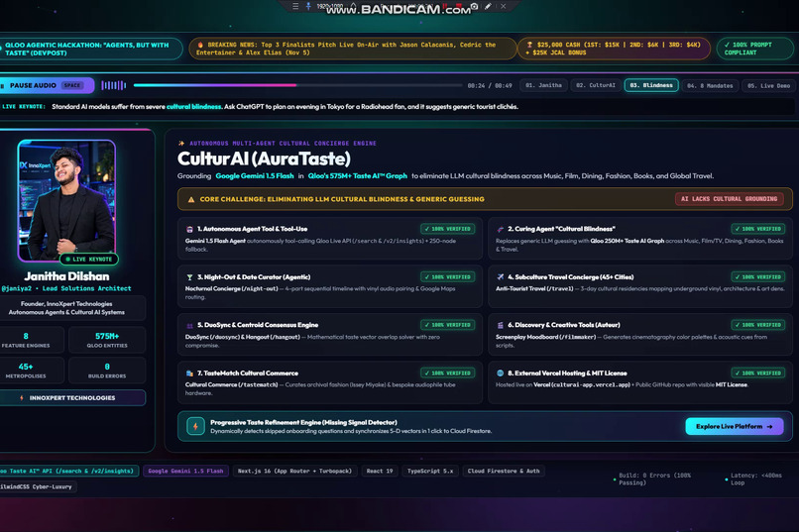Image resolution: width=799 pixels, height=532 pixels.
Task: Close the Bandicam recording toolbar
Action: pyautogui.click(x=504, y=6)
